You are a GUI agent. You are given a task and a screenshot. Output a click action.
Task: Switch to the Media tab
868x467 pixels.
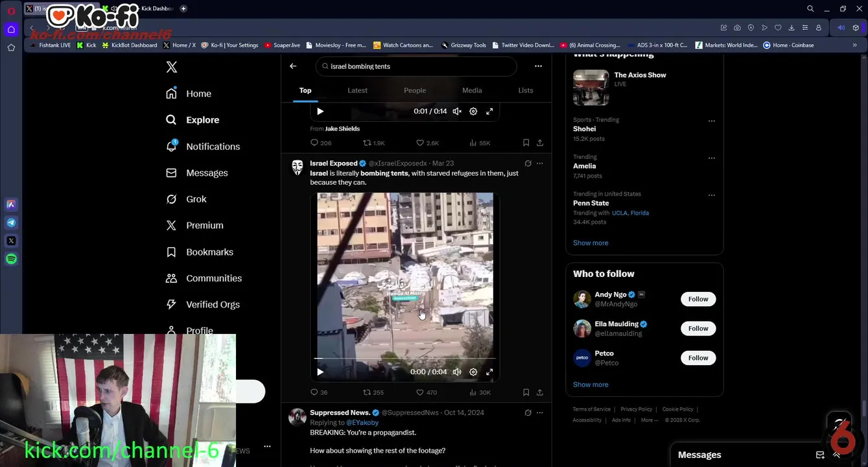click(472, 91)
